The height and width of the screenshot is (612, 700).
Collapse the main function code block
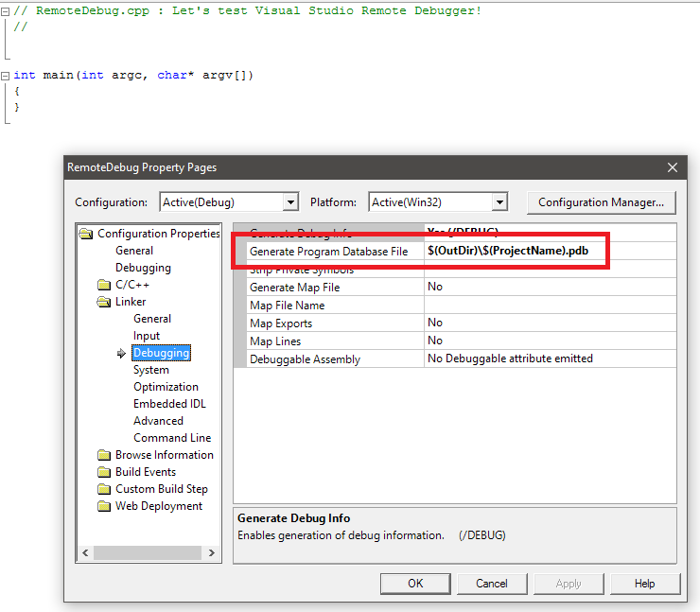(6, 76)
